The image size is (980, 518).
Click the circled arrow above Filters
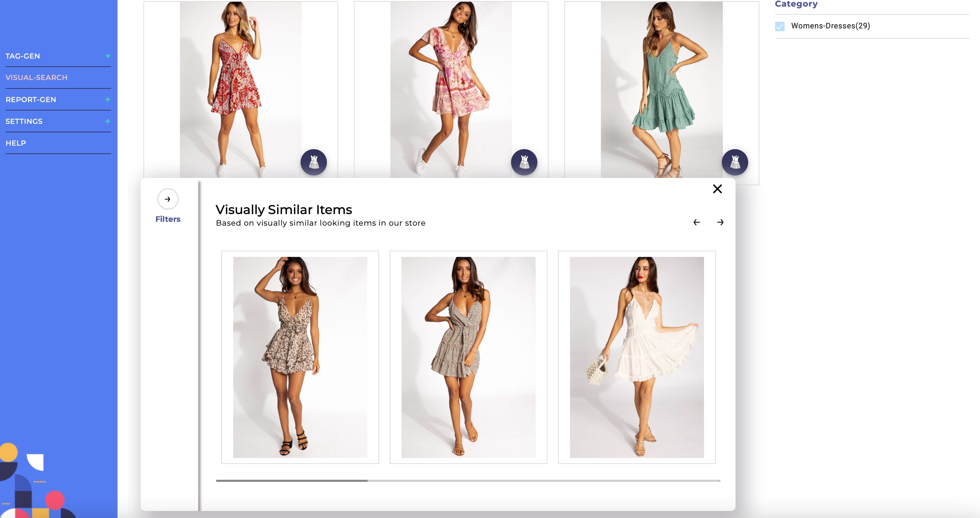(168, 199)
